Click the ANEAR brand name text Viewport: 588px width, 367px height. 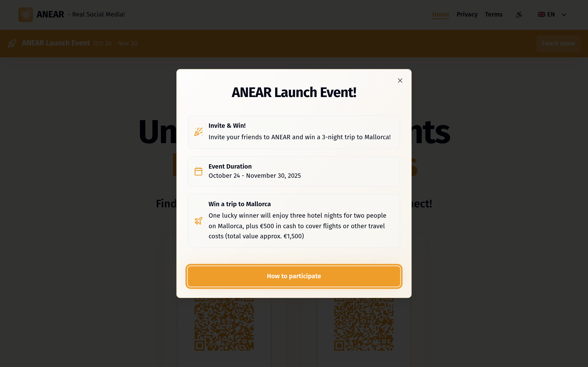tap(50, 14)
